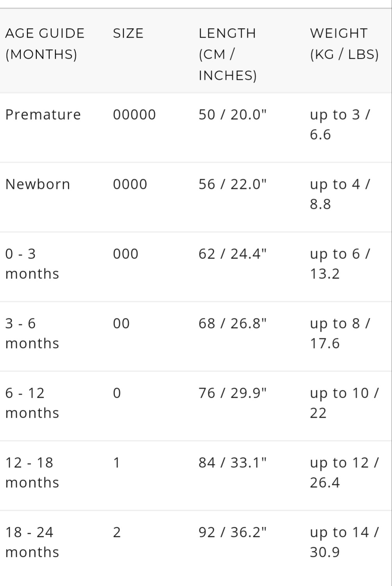The height and width of the screenshot is (586, 392).
Task: Select the WEIGHT (KG / LBS) header
Action: pyautogui.click(x=344, y=43)
